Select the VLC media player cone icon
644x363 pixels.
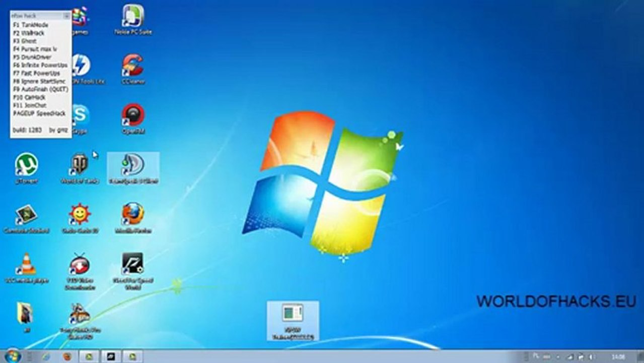click(x=26, y=268)
